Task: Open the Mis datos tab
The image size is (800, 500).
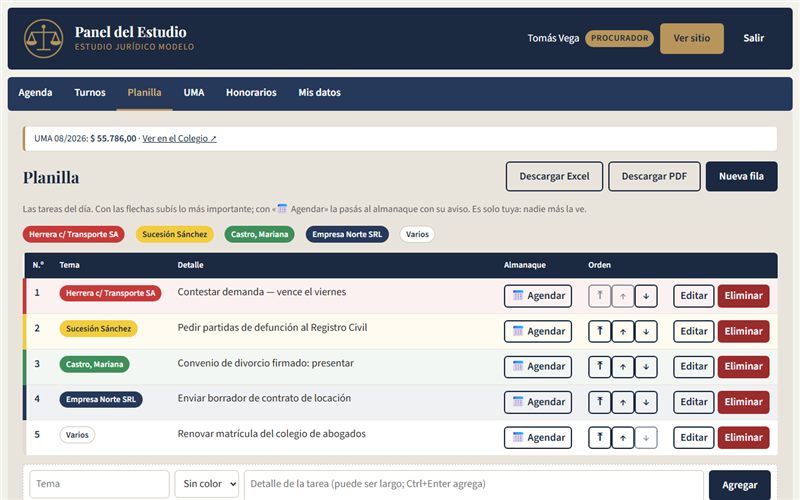Action: (x=319, y=93)
